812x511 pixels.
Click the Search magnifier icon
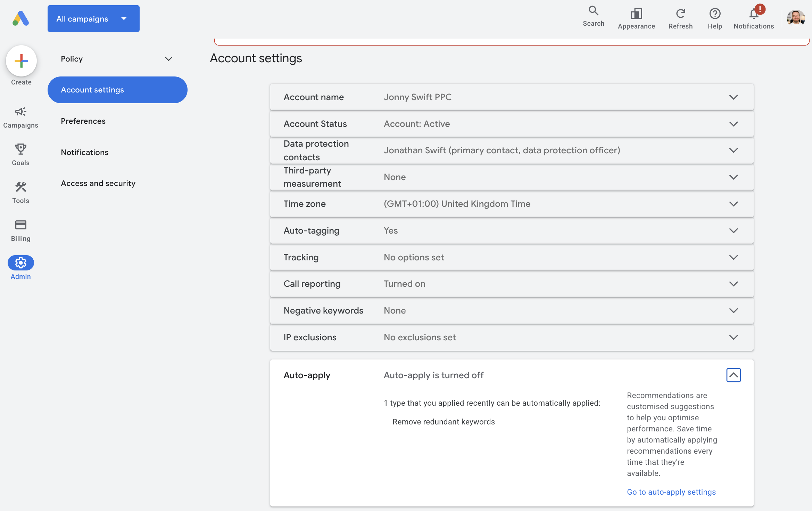click(x=594, y=11)
